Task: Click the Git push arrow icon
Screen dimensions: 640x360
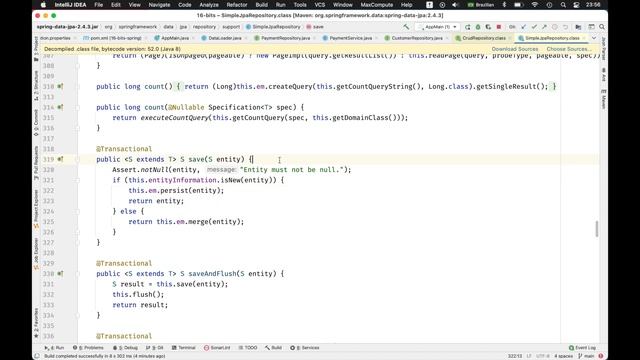Action: [544, 27]
